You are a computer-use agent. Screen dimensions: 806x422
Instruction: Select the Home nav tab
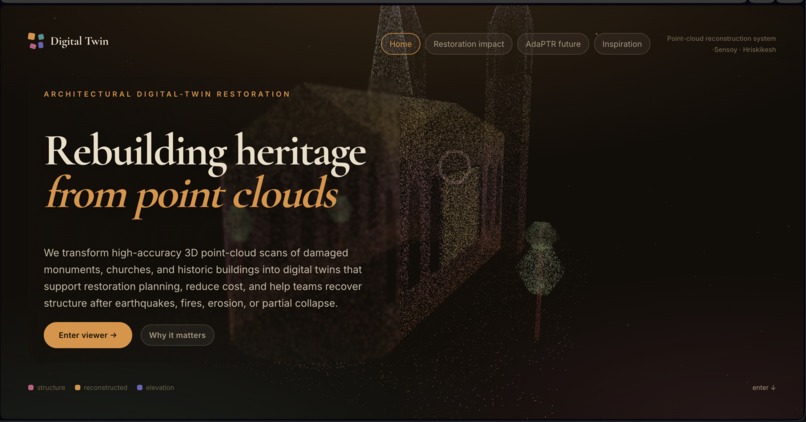[x=400, y=44]
